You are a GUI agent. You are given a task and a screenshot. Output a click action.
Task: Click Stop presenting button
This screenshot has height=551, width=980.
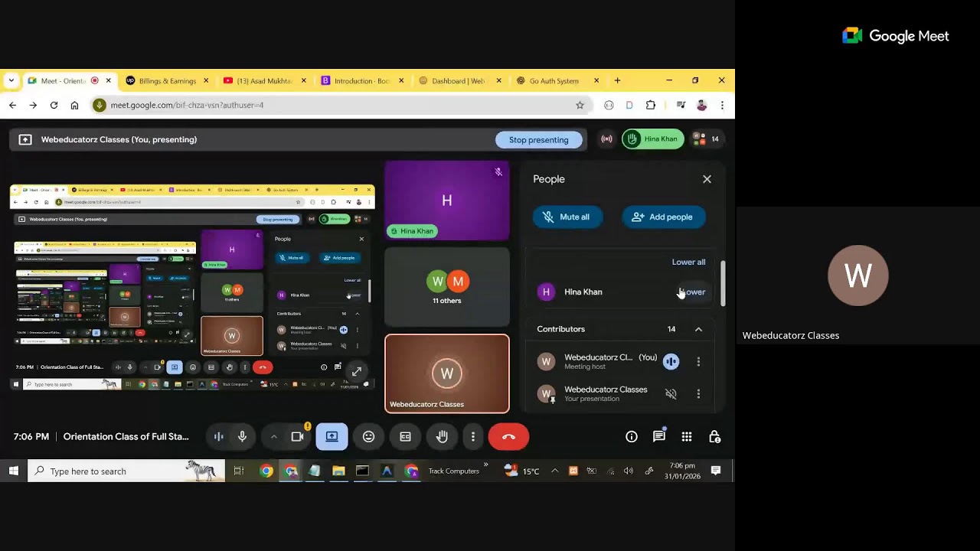538,139
